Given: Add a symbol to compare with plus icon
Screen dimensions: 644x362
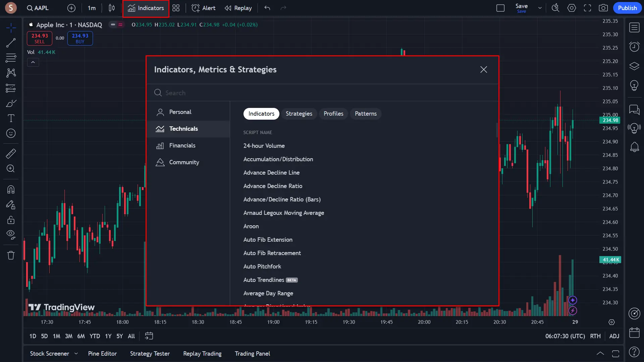Looking at the screenshot, I should (x=71, y=8).
